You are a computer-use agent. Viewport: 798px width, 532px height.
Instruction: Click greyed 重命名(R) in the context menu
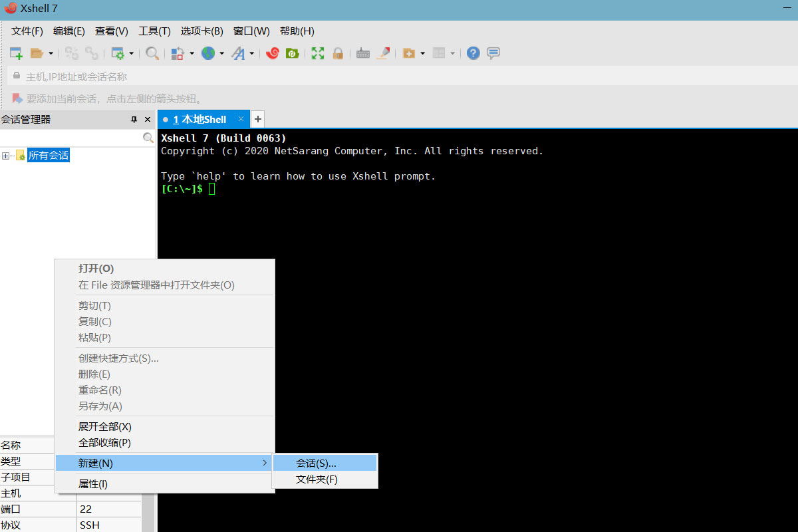164,390
